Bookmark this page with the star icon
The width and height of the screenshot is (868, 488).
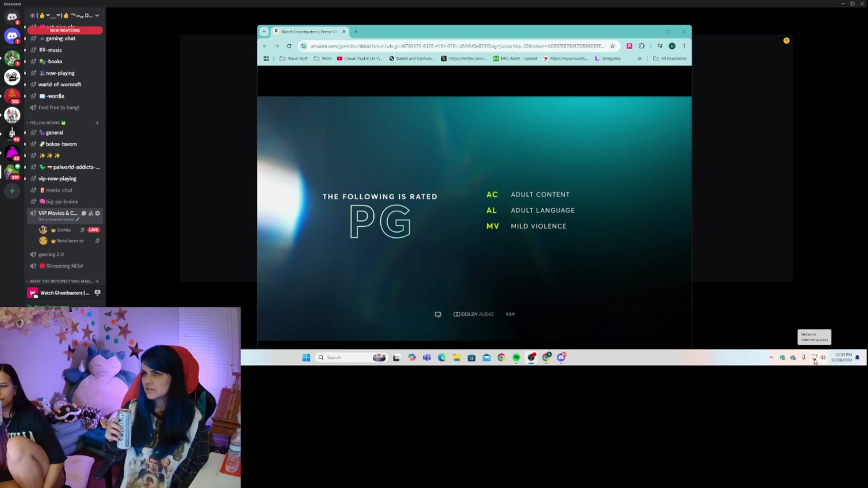point(613,46)
